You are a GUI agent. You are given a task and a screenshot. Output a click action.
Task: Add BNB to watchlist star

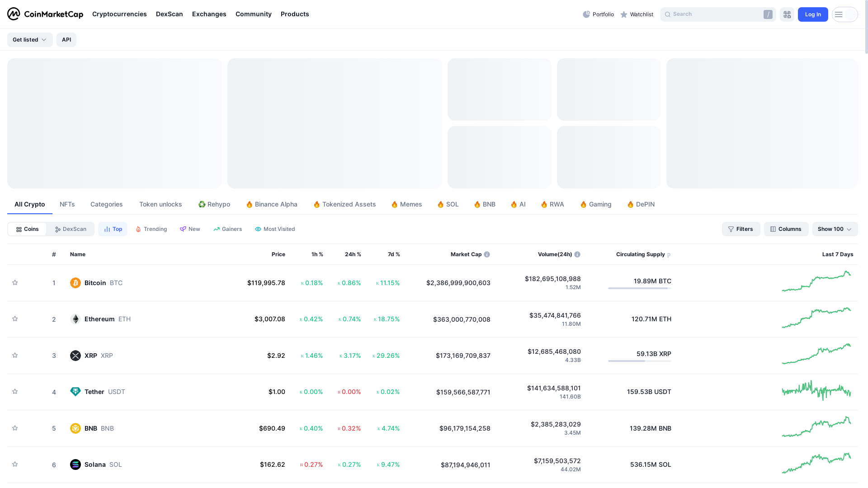[x=15, y=428]
